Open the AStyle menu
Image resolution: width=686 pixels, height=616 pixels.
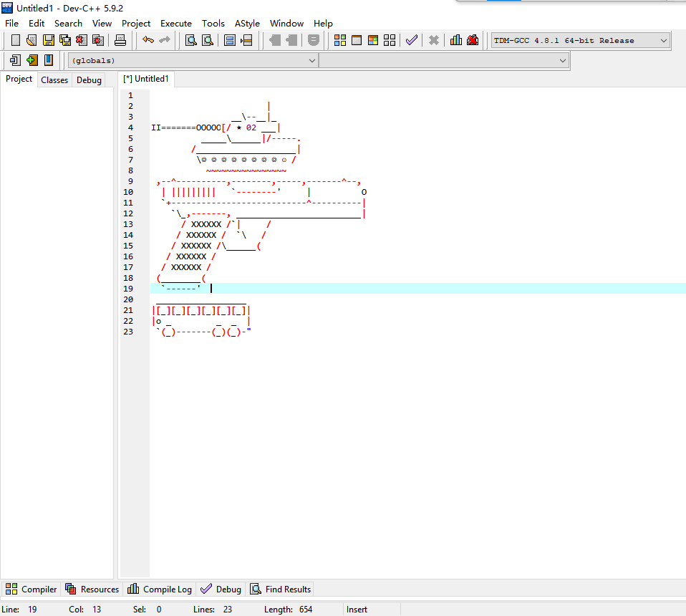[247, 24]
